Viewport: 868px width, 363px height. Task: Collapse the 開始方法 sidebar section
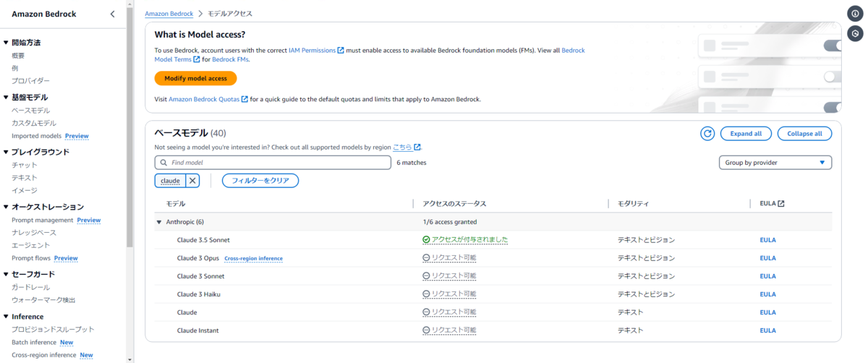click(6, 43)
